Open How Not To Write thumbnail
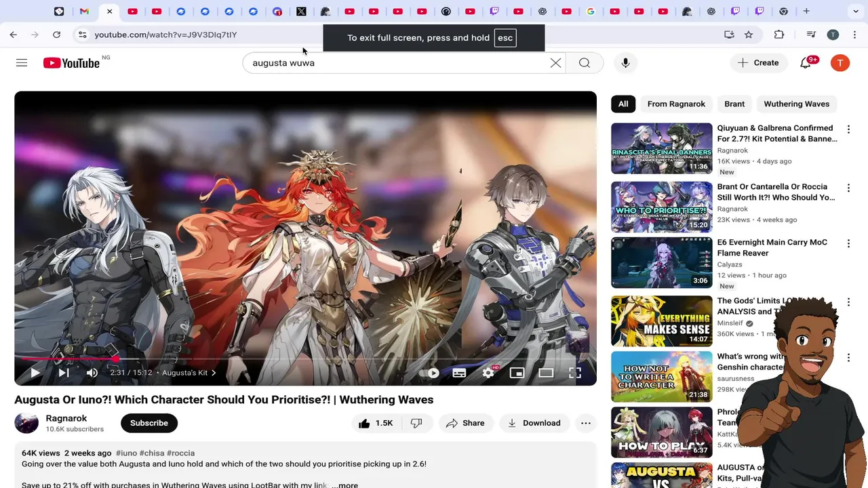Image resolution: width=868 pixels, height=488 pixels. pyautogui.click(x=662, y=376)
